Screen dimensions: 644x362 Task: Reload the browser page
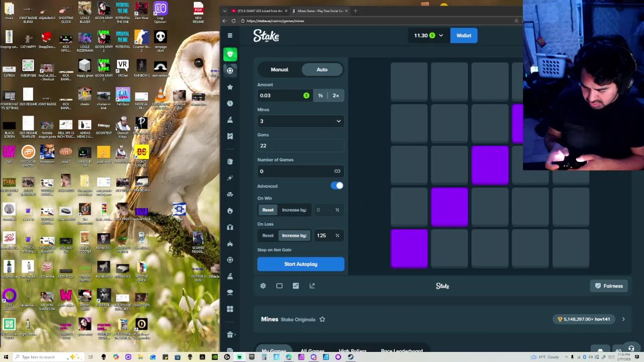point(233,21)
